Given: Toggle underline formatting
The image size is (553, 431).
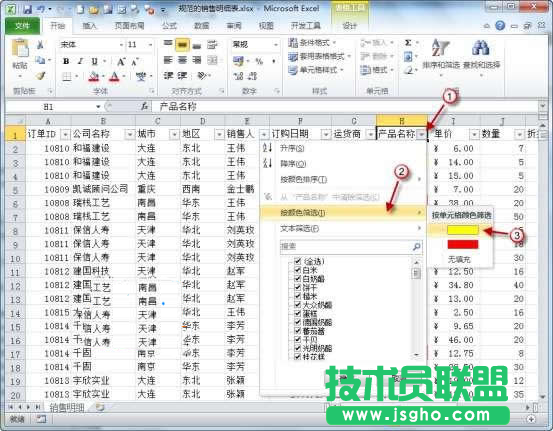Looking at the screenshot, I should point(94,61).
